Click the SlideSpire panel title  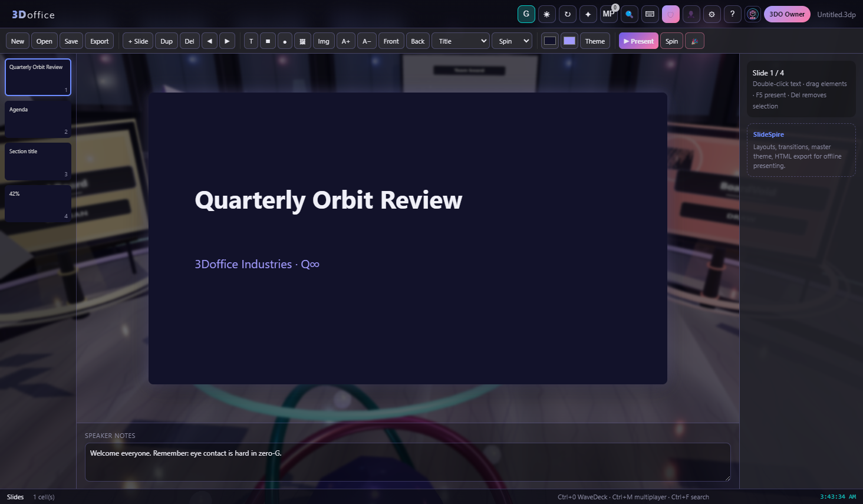pos(769,134)
